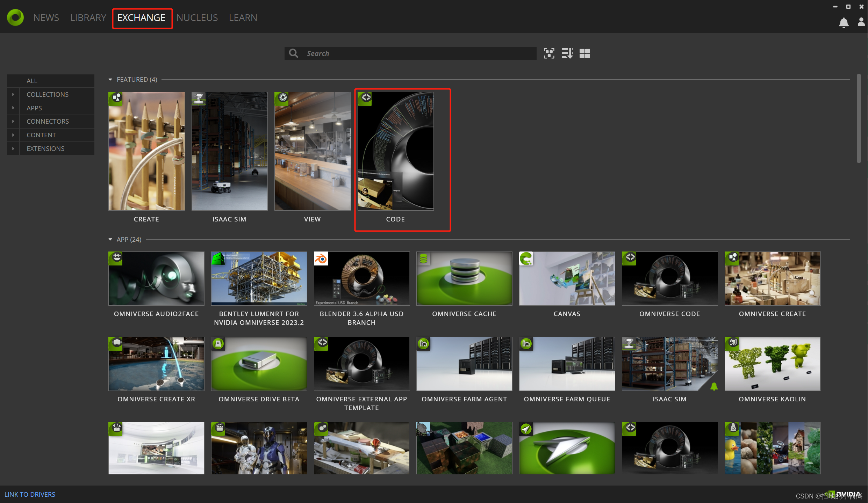This screenshot has width=868, height=503.
Task: Open the featured CODE thumbnail
Action: 395,151
